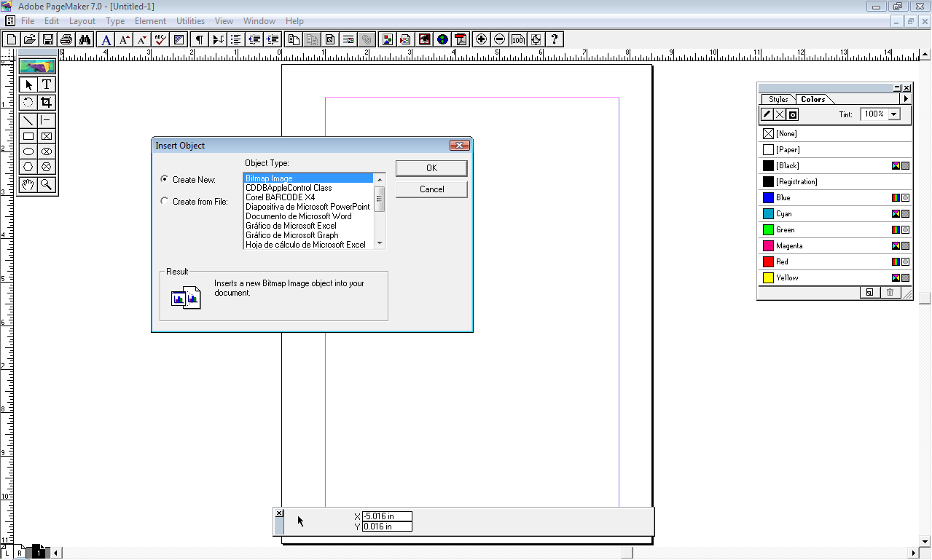932x560 pixels.
Task: Click Cancel in Insert Object dialog
Action: pos(431,189)
